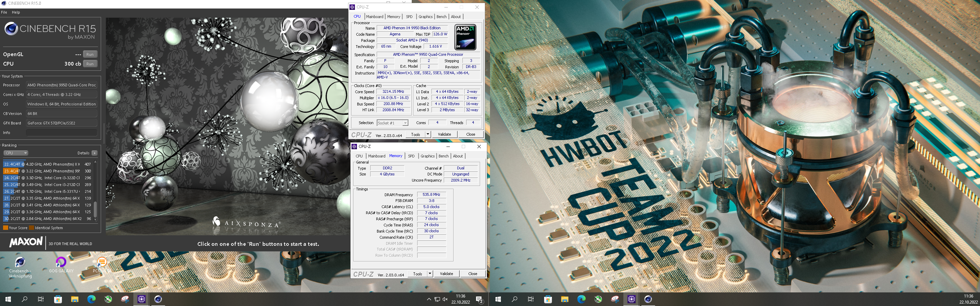Expand Tools arrow in memory-timings CPU-Z window
The height and width of the screenshot is (306, 980).
(430, 274)
